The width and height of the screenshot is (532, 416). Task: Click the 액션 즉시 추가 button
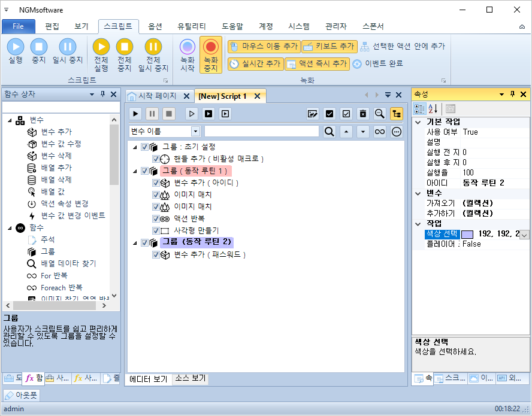click(x=318, y=63)
